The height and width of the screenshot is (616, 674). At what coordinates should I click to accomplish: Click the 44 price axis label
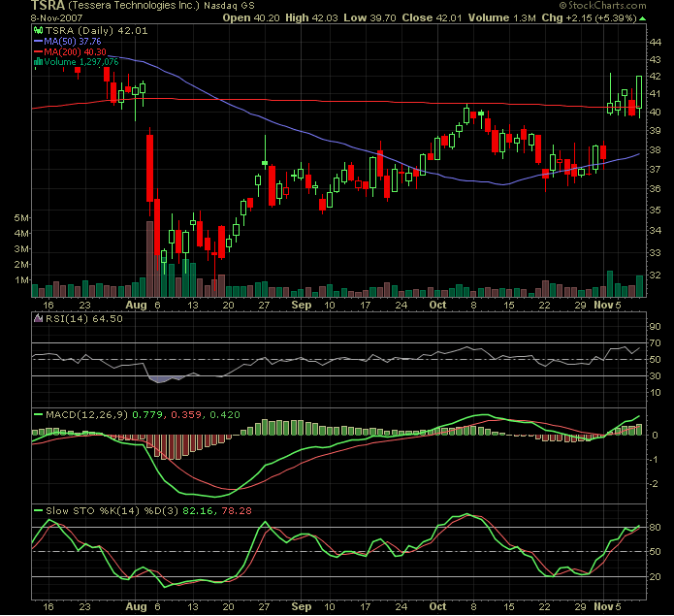coord(655,43)
